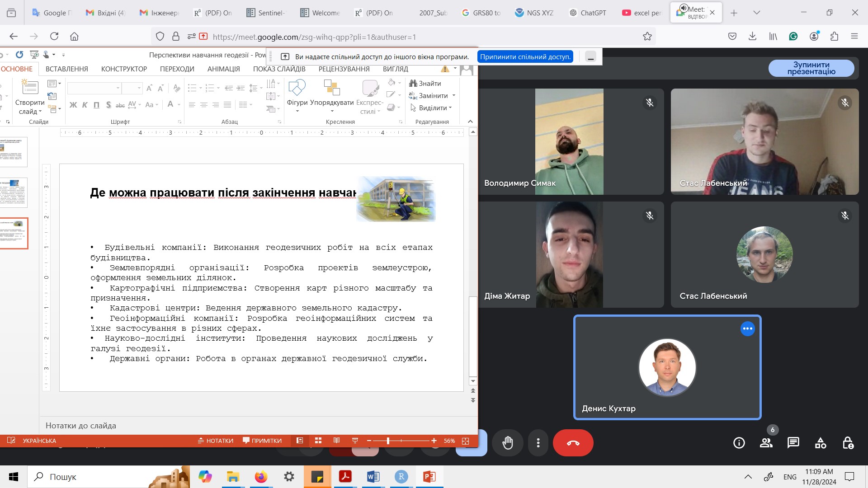This screenshot has height=488, width=868.
Task: Open the АНІМАЦІЯ ribbon tab
Action: pyautogui.click(x=223, y=69)
